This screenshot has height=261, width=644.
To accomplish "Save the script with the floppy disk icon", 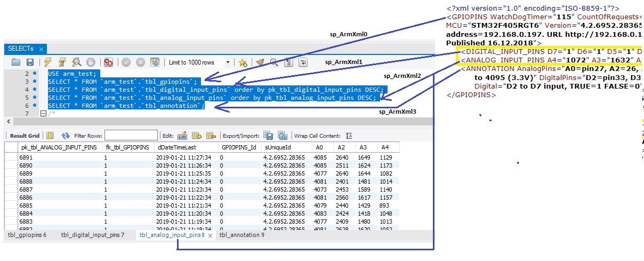I will (30, 62).
